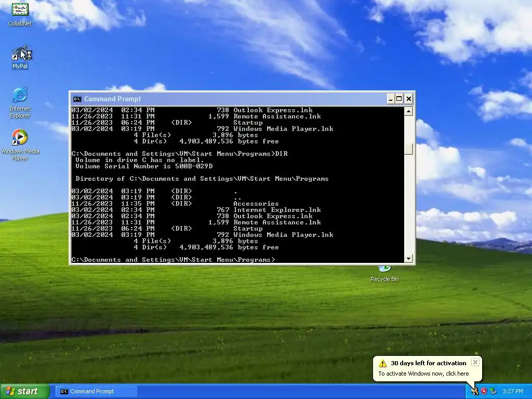Screen dimensions: 532x399
Task: Click the '30 days left for activation' heading
Action: pos(429,363)
